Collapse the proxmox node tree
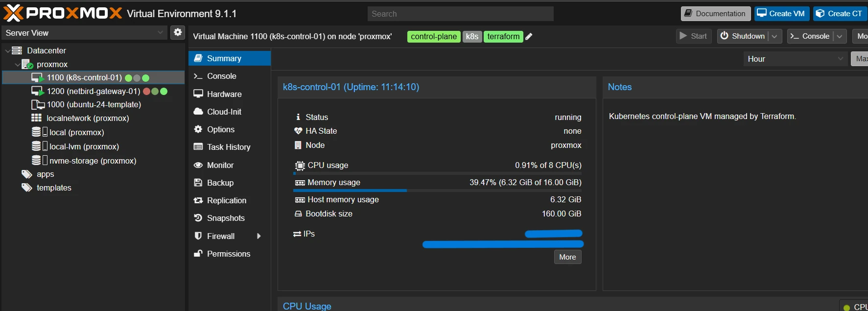The height and width of the screenshot is (311, 868). pyautogui.click(x=18, y=64)
